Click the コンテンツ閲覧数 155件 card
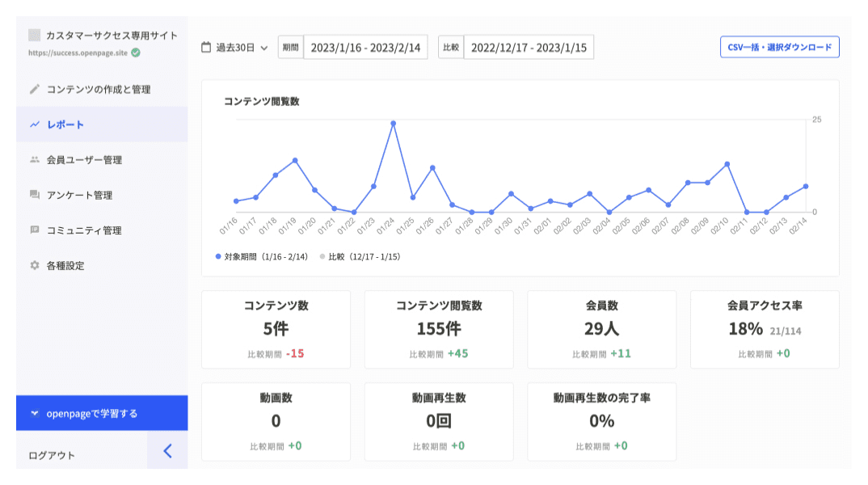The height and width of the screenshot is (485, 868). 438,330
